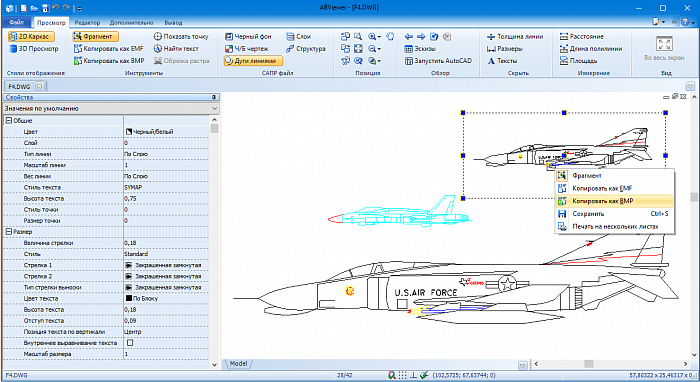This screenshot has height=382, width=700.
Task: Click the save icon in quick access toolbar
Action: coord(45,8)
